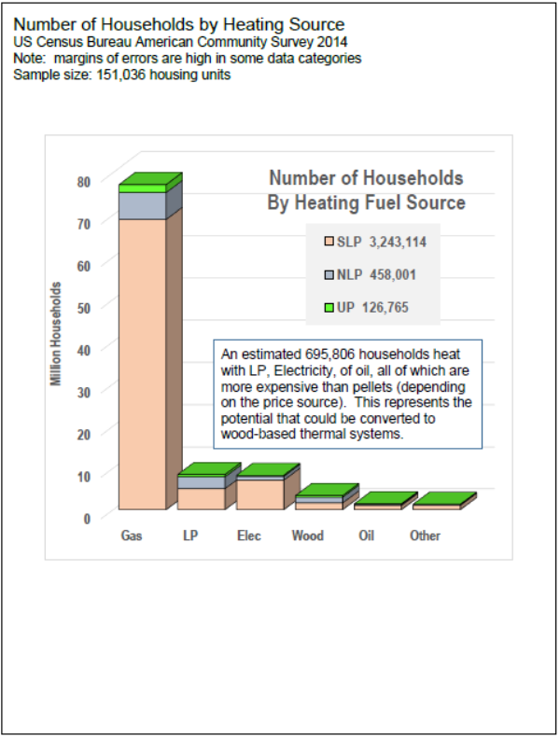560x737 pixels.
Task: Select the tall Gas bar's peach segment
Action: (143, 364)
